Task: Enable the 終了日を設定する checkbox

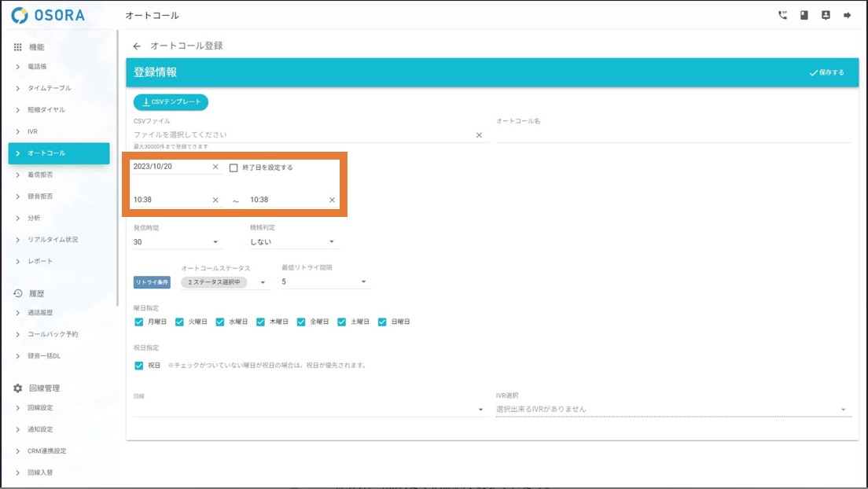Action: [234, 167]
